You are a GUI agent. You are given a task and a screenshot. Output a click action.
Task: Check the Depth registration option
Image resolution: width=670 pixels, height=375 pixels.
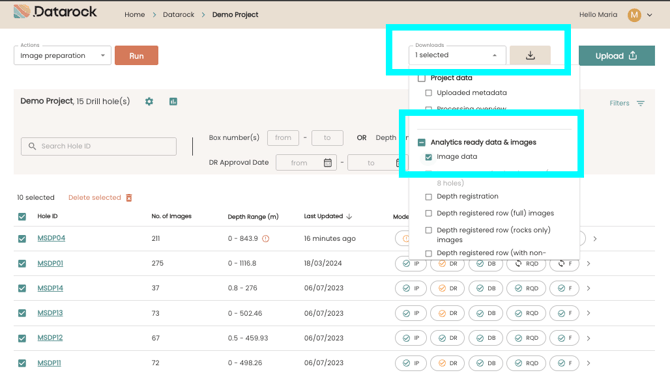(428, 197)
